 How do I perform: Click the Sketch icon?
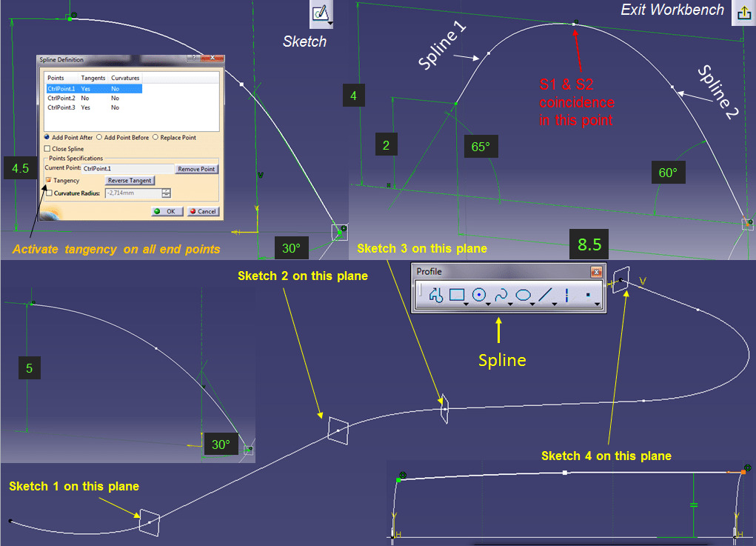320,13
